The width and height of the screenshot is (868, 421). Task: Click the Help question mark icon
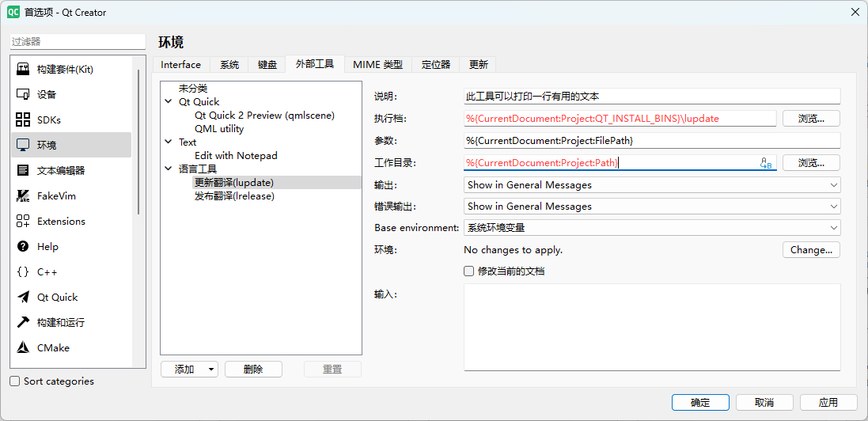click(23, 247)
